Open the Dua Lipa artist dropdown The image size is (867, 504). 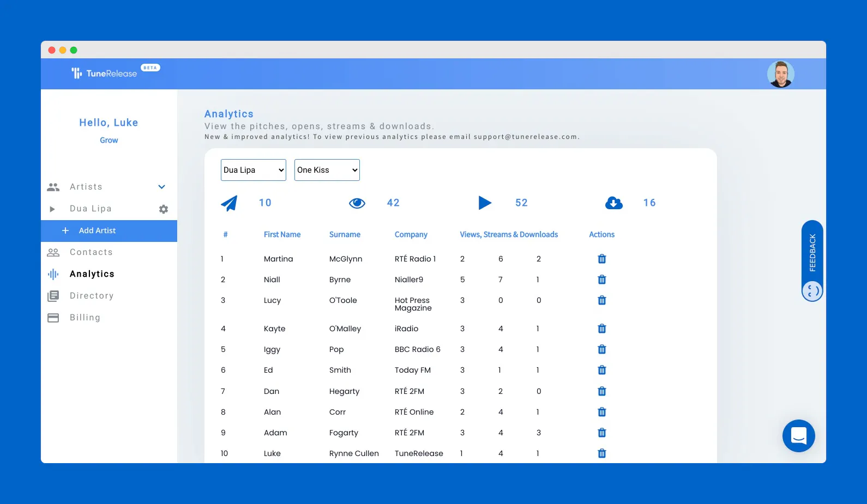point(254,170)
